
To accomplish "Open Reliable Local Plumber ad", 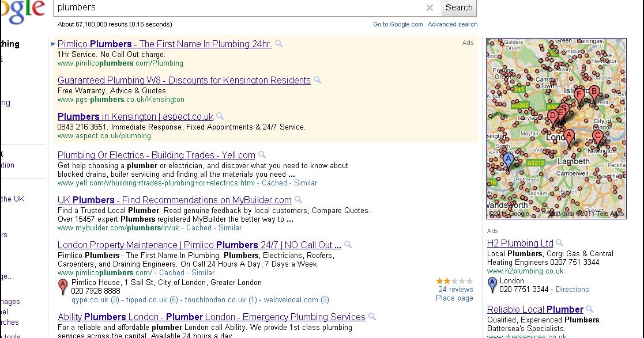I will [535, 309].
